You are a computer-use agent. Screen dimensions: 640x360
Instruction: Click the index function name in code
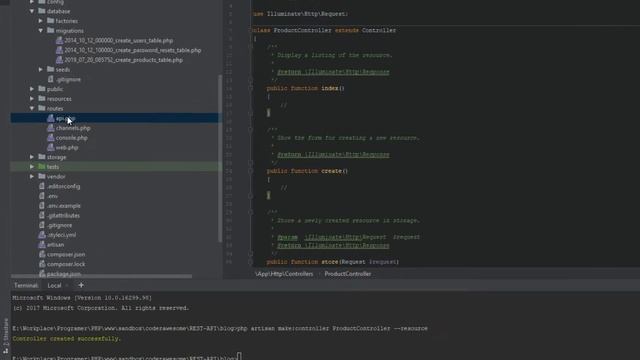(330, 88)
